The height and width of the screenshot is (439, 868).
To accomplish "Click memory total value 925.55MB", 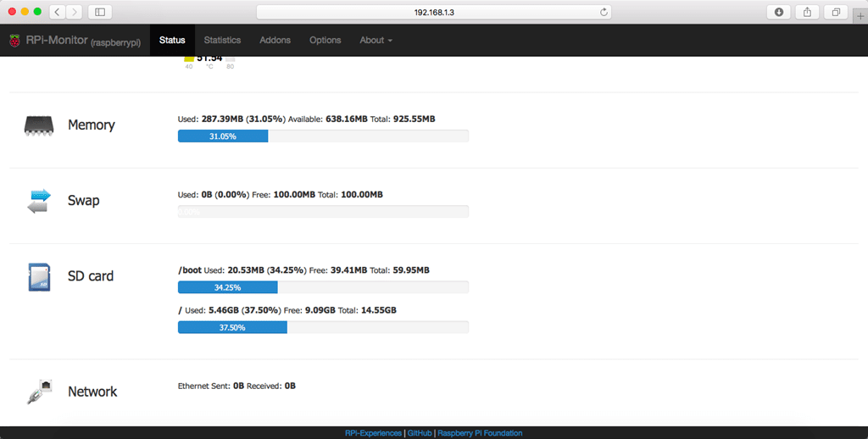I will tap(414, 119).
